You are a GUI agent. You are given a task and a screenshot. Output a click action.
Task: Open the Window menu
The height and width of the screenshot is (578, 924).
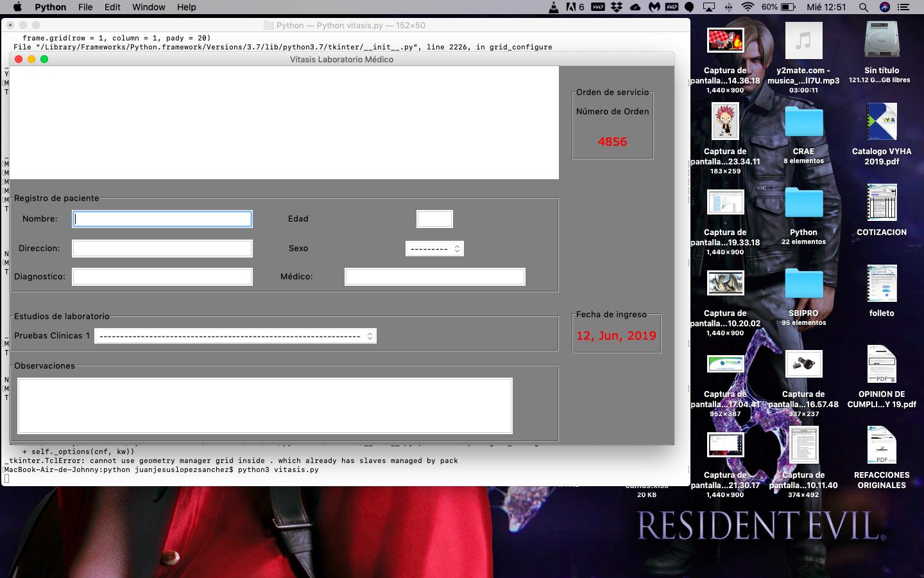149,7
